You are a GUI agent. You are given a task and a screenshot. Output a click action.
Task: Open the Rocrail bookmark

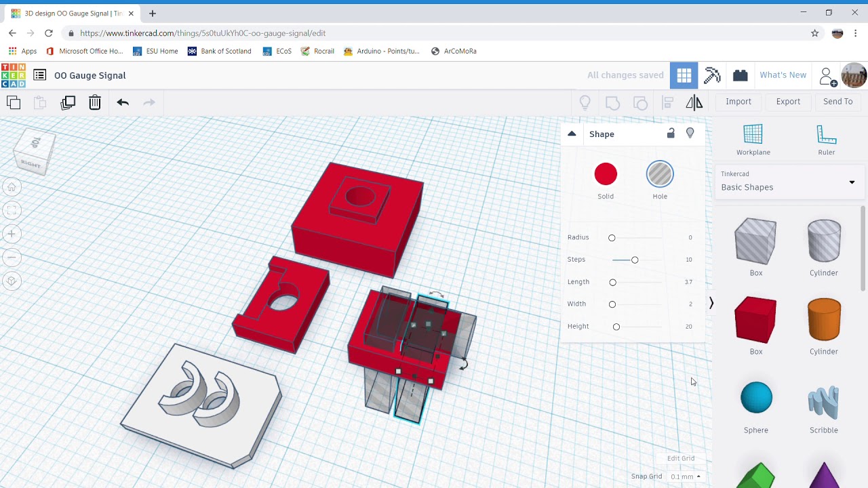[317, 51]
